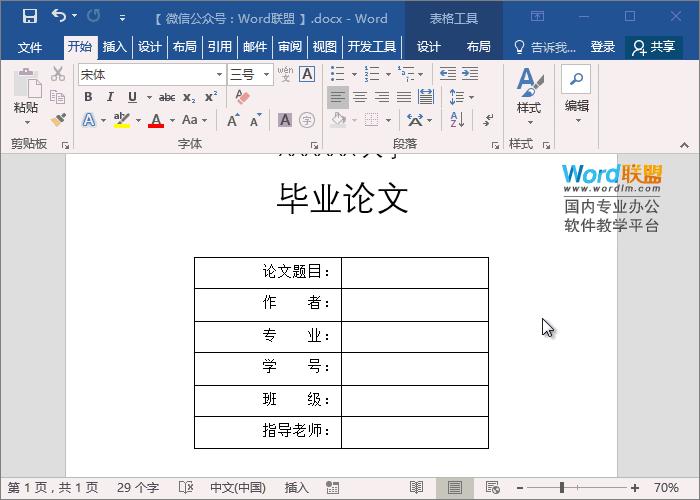Click the language indicator 中文(中国)
Image resolution: width=700 pixels, height=500 pixels.
click(x=238, y=487)
